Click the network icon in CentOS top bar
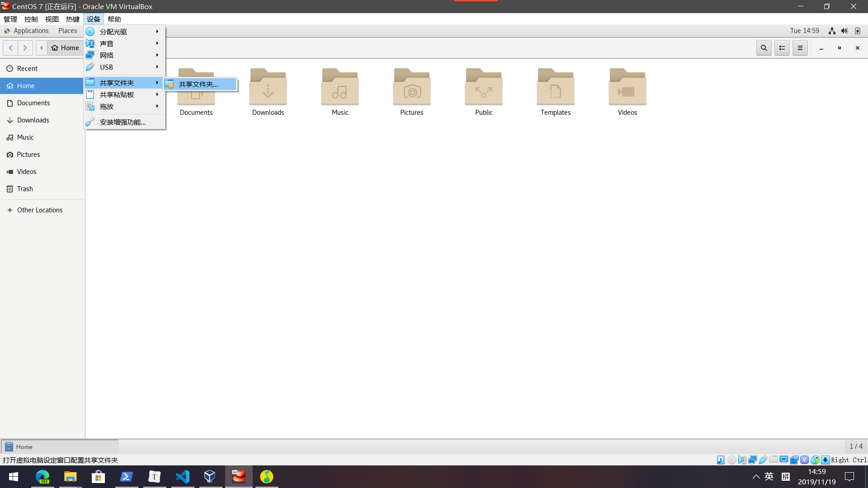The width and height of the screenshot is (868, 488). click(x=831, y=31)
